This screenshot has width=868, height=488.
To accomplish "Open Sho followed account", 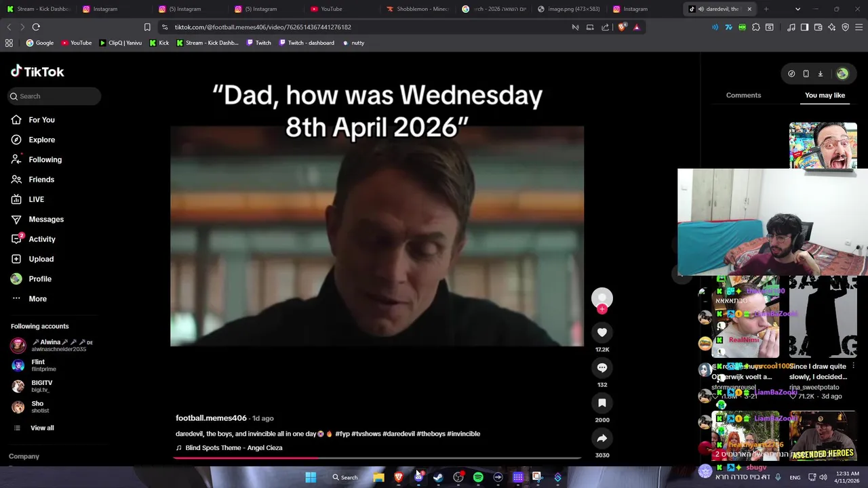I will [x=31, y=407].
